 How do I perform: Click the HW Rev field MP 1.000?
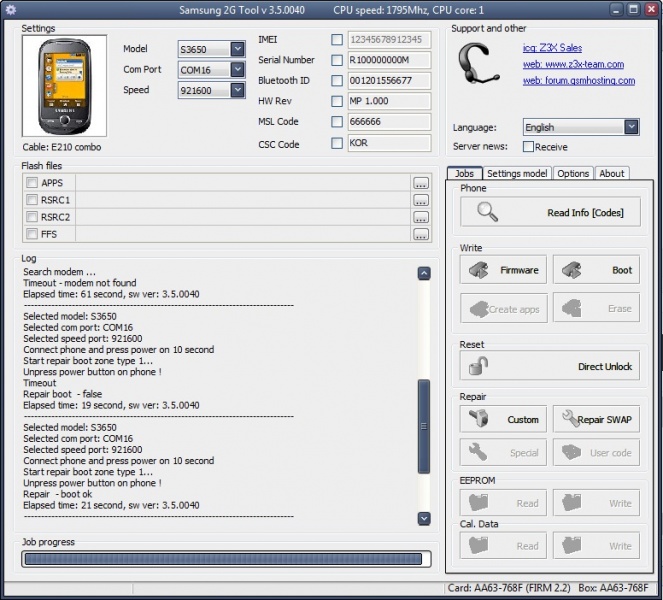389,101
